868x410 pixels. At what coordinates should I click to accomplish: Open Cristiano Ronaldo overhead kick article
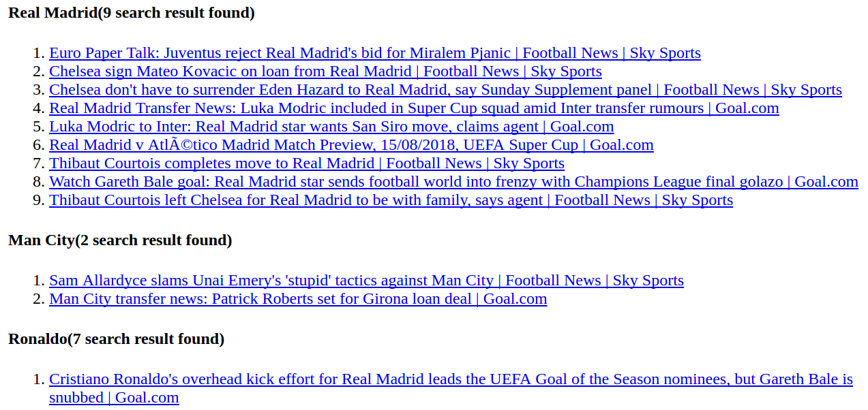pos(451,388)
